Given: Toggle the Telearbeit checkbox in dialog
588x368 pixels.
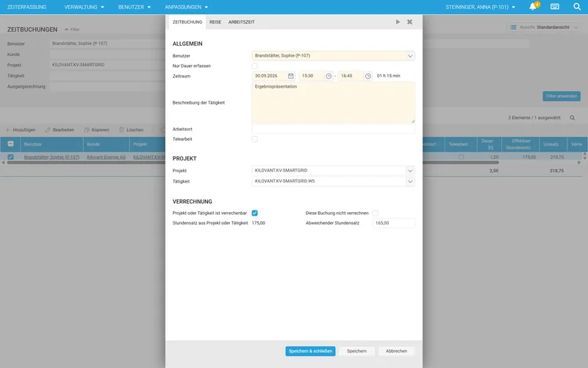Looking at the screenshot, I should [x=254, y=139].
